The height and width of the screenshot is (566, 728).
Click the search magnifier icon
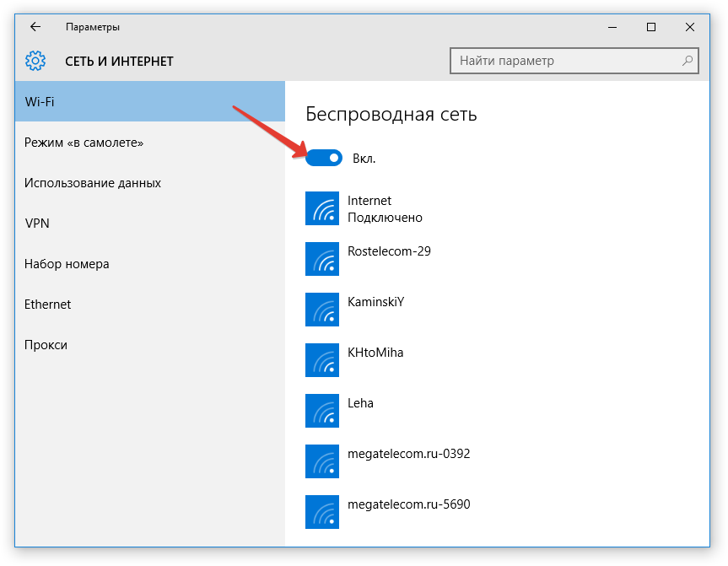[x=688, y=61]
